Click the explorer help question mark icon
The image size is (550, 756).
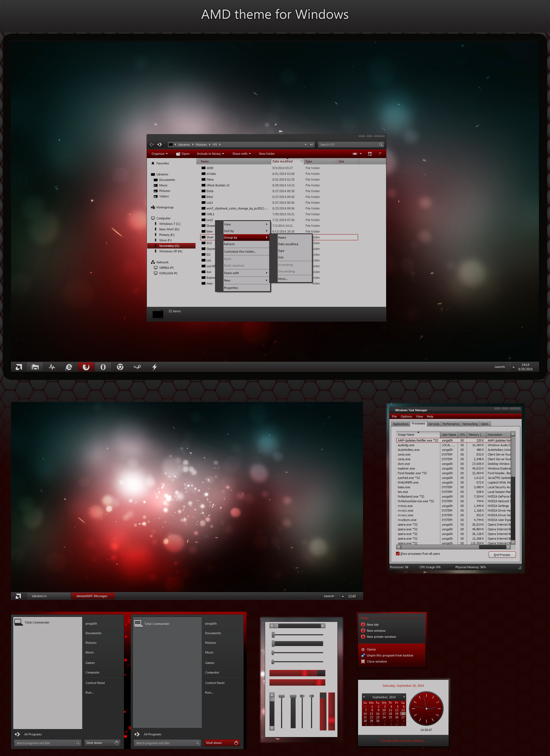[380, 154]
